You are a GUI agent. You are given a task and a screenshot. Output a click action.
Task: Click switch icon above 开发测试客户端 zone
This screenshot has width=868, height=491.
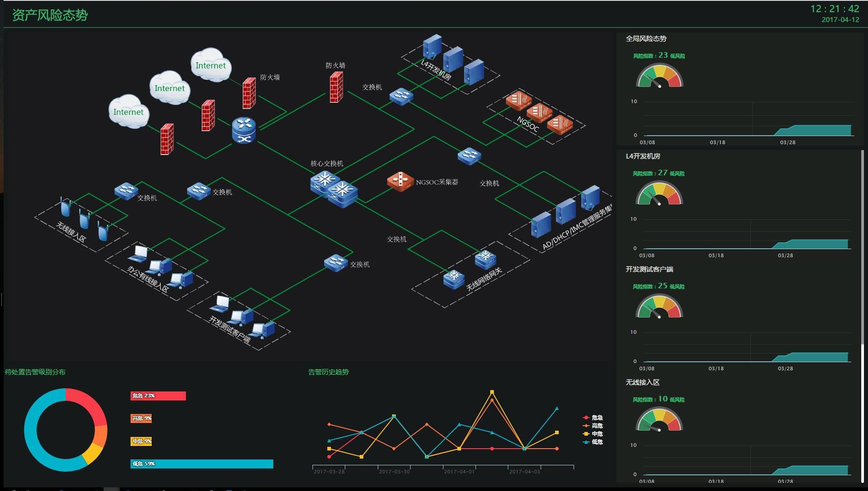click(x=336, y=263)
